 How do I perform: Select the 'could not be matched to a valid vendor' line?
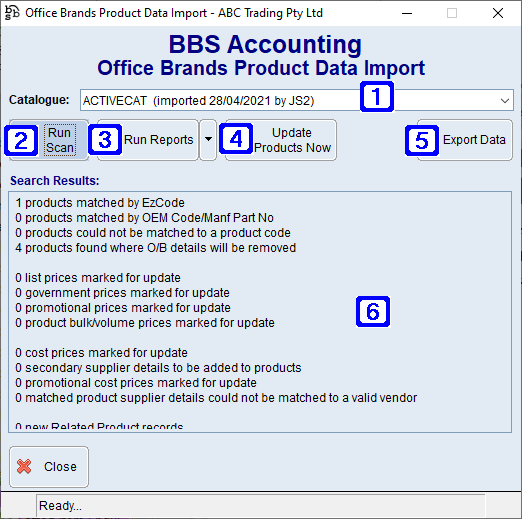[x=216, y=398]
